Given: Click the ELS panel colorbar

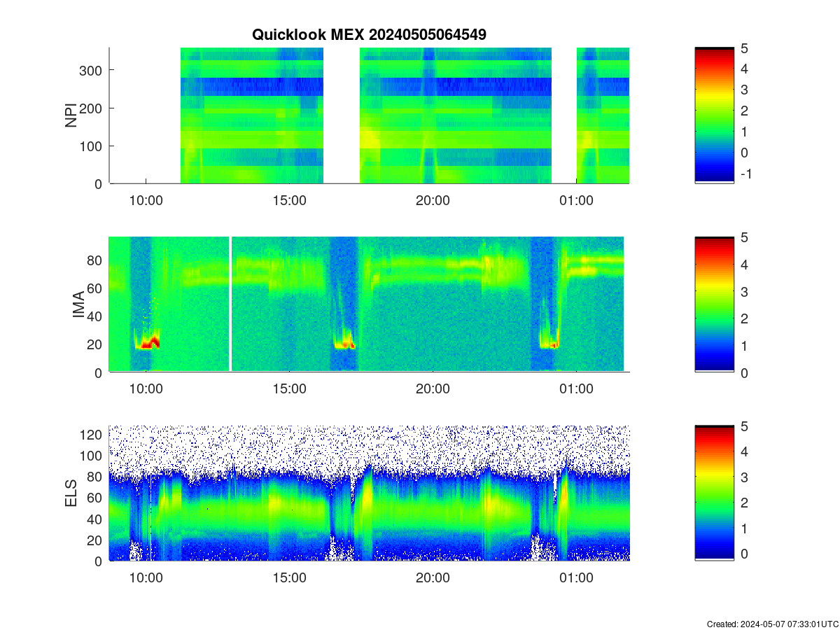Looking at the screenshot, I should tap(714, 493).
